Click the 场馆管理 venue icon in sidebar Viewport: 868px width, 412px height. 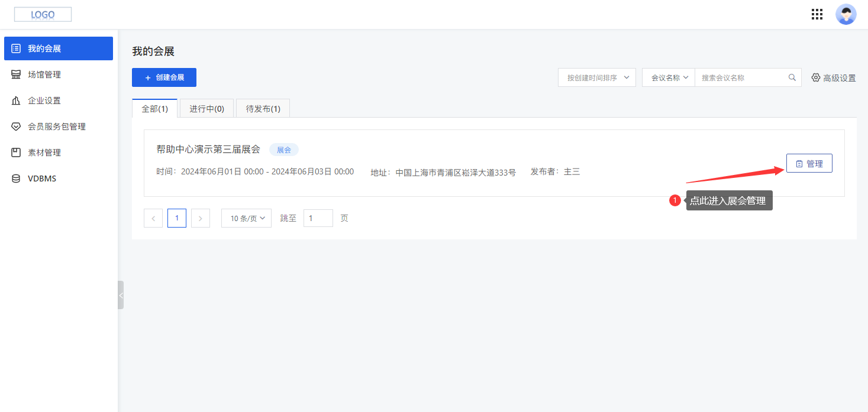[15, 74]
